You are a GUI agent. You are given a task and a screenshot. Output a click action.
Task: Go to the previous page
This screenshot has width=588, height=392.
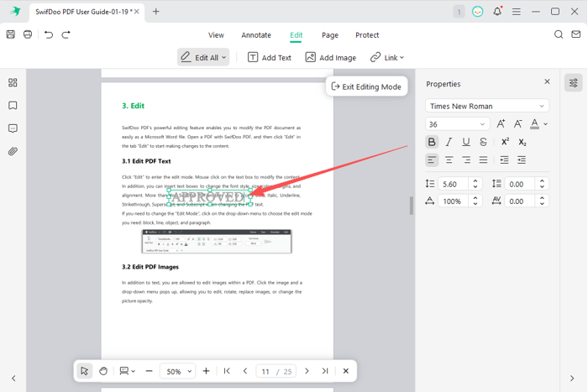[x=245, y=371]
